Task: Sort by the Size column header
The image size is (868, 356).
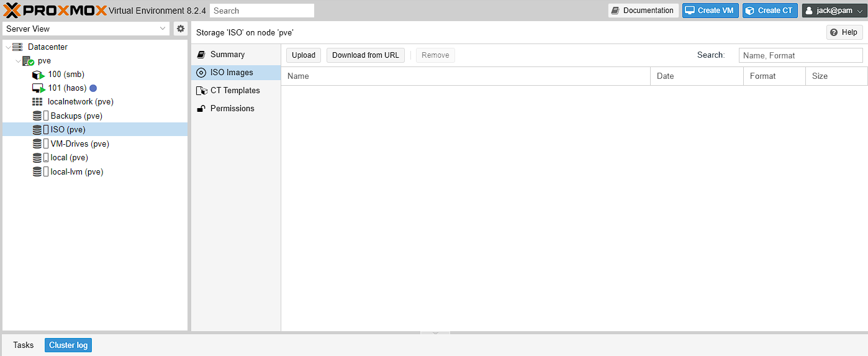Action: click(x=836, y=76)
